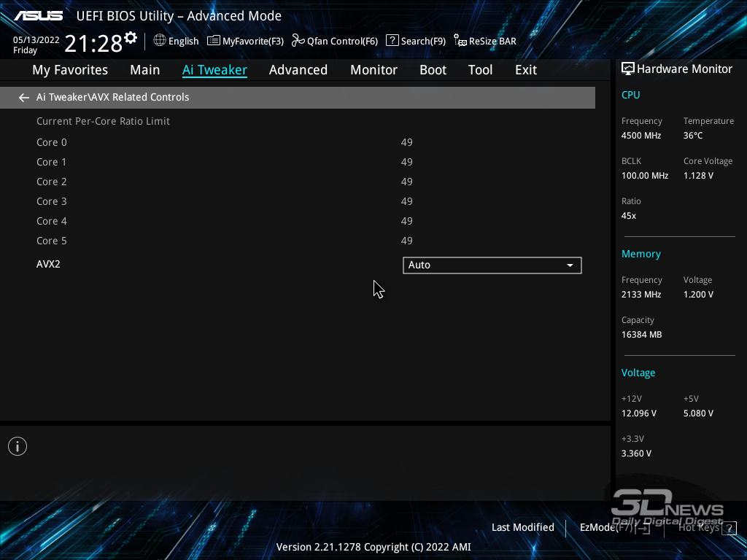Click the back arrow in breadcrumb bar
Viewport: 747px width, 560px height.
[x=24, y=98]
